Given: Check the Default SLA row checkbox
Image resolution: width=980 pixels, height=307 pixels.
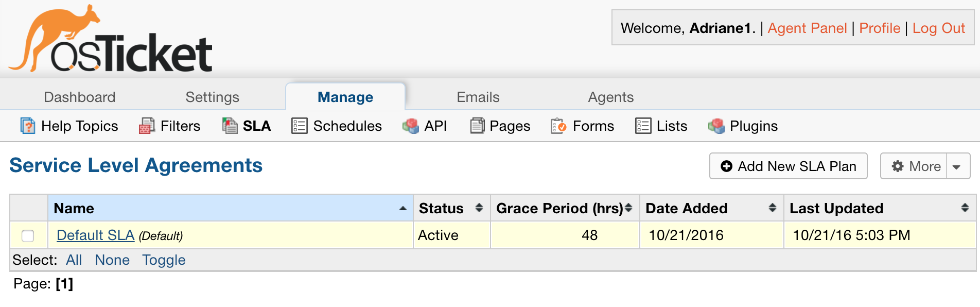Looking at the screenshot, I should pyautogui.click(x=28, y=235).
